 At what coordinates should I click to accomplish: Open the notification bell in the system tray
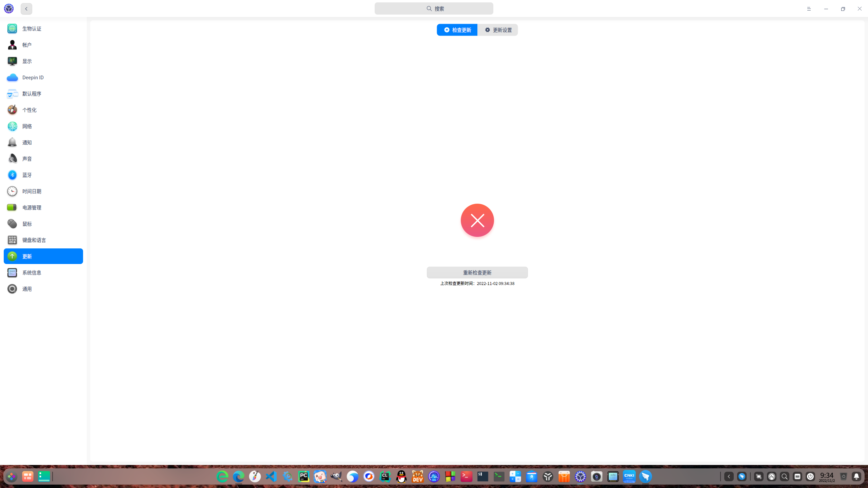point(856,476)
